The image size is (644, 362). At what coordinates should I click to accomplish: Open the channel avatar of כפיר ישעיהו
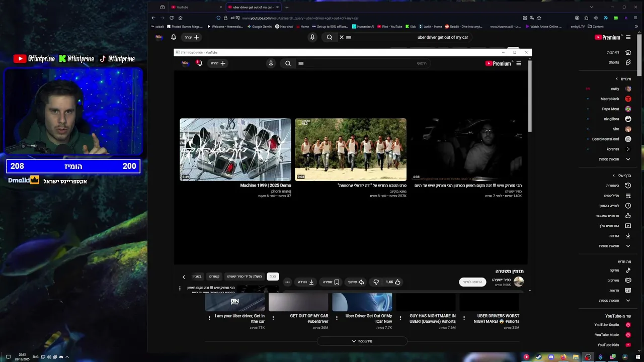click(x=519, y=282)
